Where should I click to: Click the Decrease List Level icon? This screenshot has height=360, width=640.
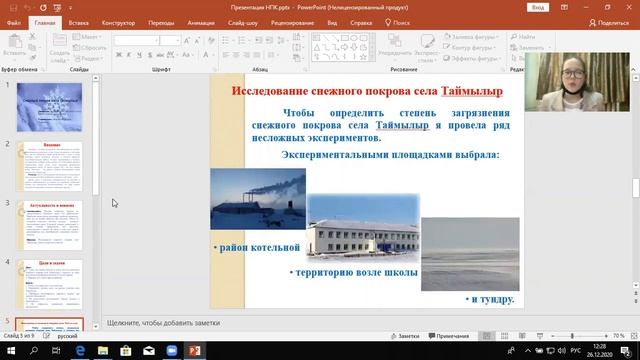258,40
